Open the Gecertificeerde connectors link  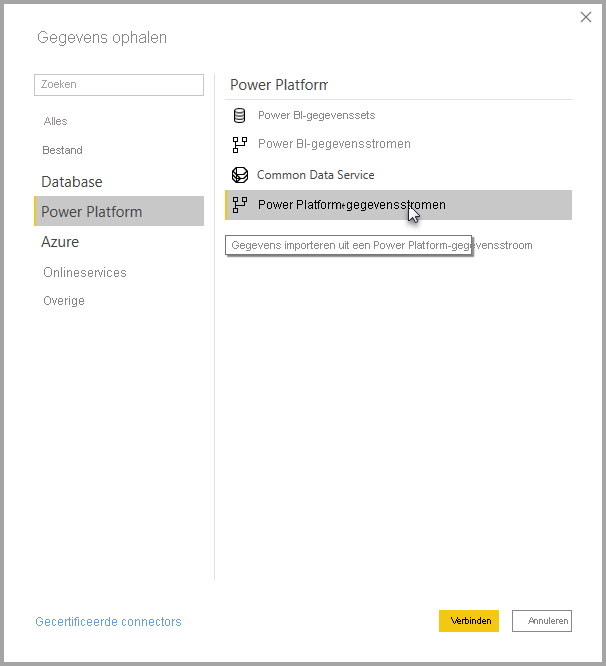[x=108, y=622]
